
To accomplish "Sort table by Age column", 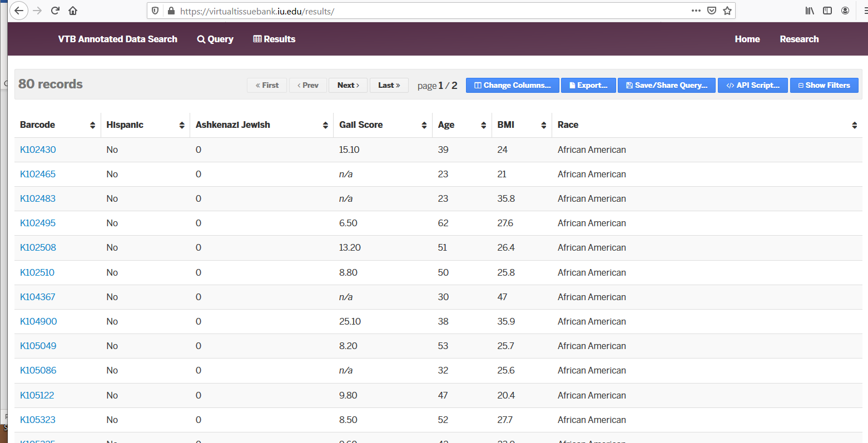I will coord(462,125).
